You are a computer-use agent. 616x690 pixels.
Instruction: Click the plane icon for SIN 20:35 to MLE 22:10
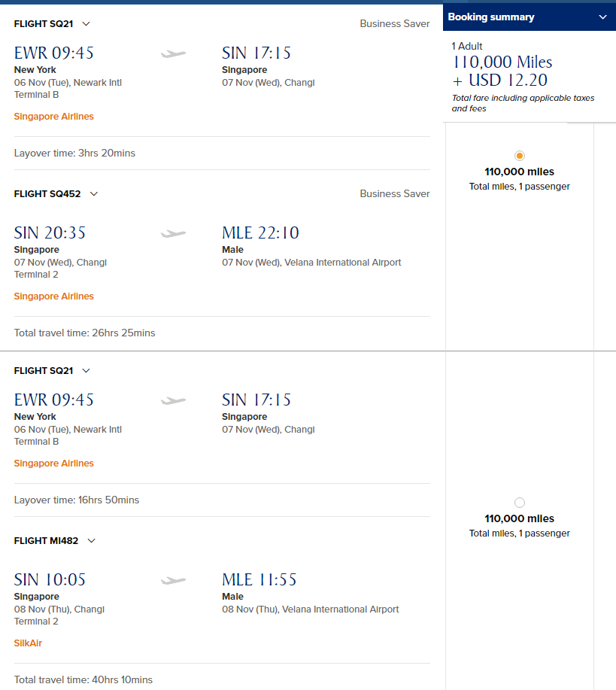point(173,233)
